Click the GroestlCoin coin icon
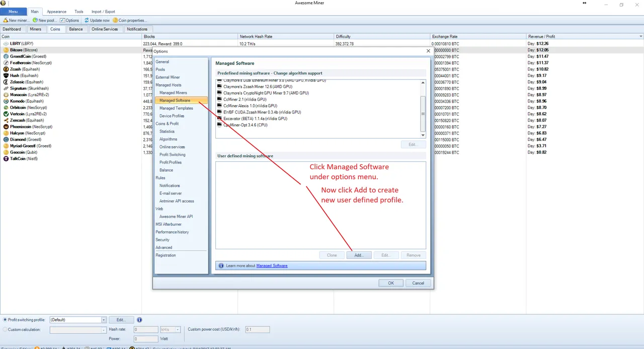 point(6,56)
